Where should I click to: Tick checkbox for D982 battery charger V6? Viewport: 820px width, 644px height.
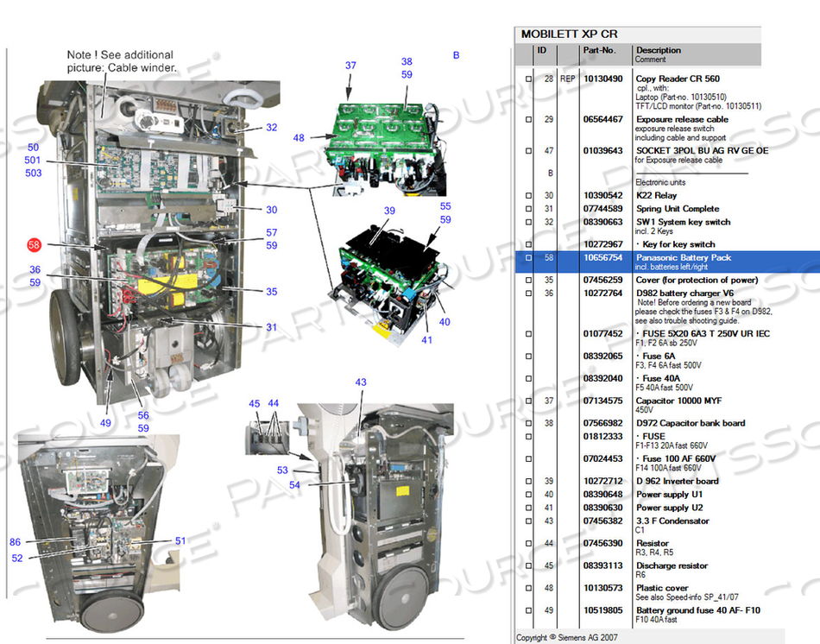[529, 294]
